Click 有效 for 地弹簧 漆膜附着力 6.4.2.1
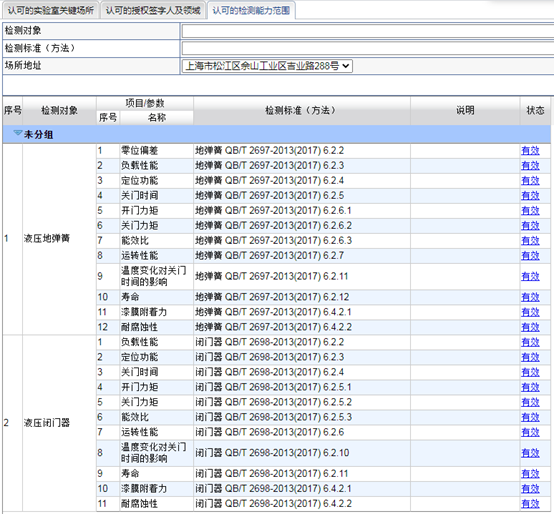Screen dimensions: 554x514 coord(530,312)
